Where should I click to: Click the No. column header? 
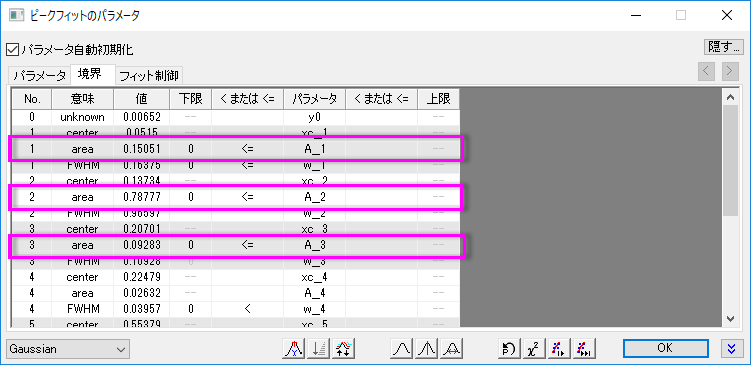point(32,99)
